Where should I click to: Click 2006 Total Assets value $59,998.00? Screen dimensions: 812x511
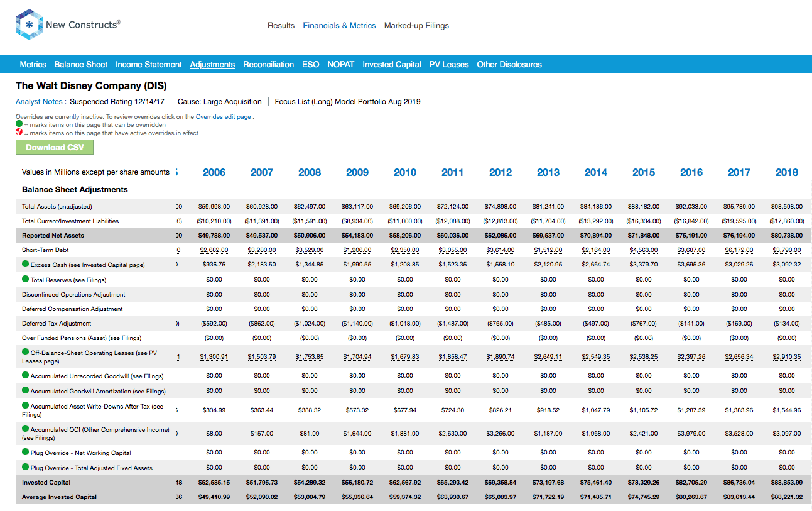pos(214,206)
